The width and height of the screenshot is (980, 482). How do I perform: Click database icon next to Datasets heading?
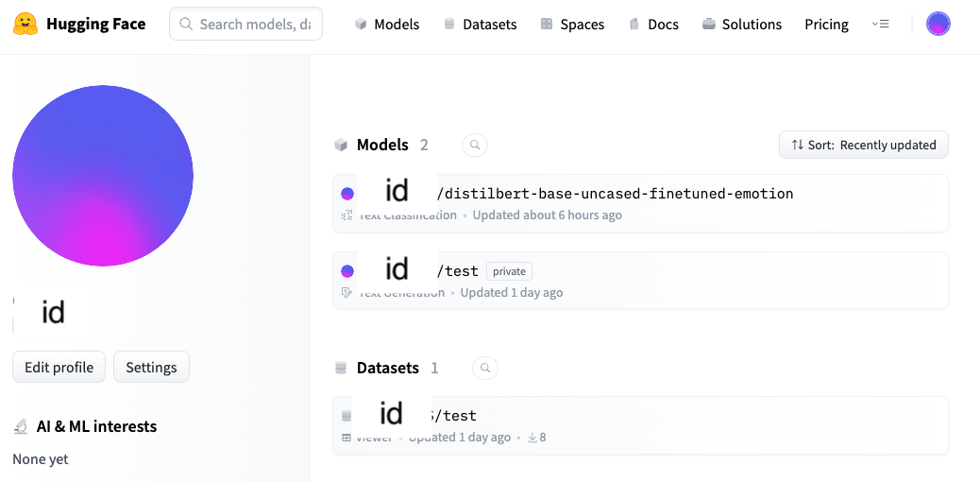[341, 368]
